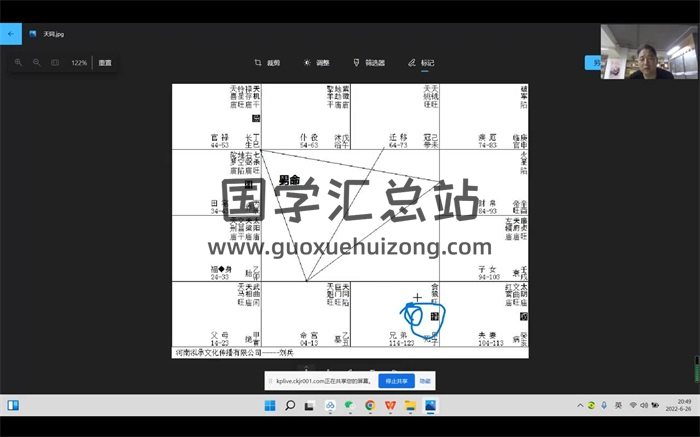Click the photo file icon next to filename

[33, 34]
